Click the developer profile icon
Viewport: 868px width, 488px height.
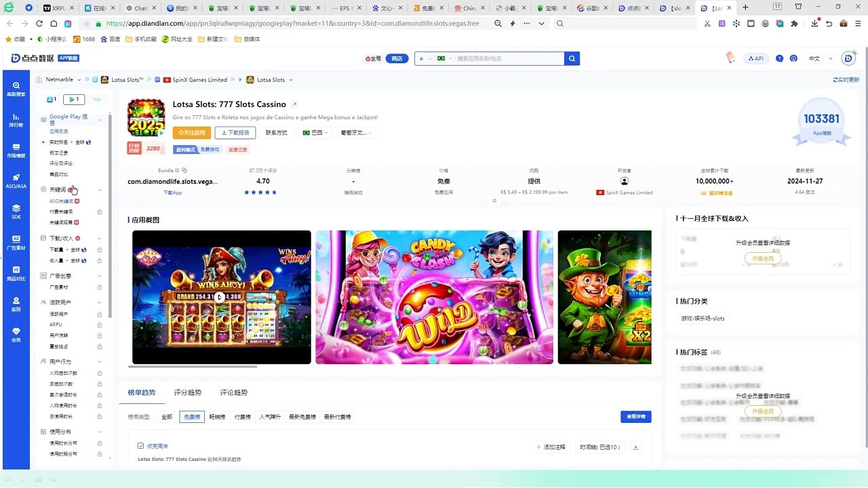pos(625,181)
